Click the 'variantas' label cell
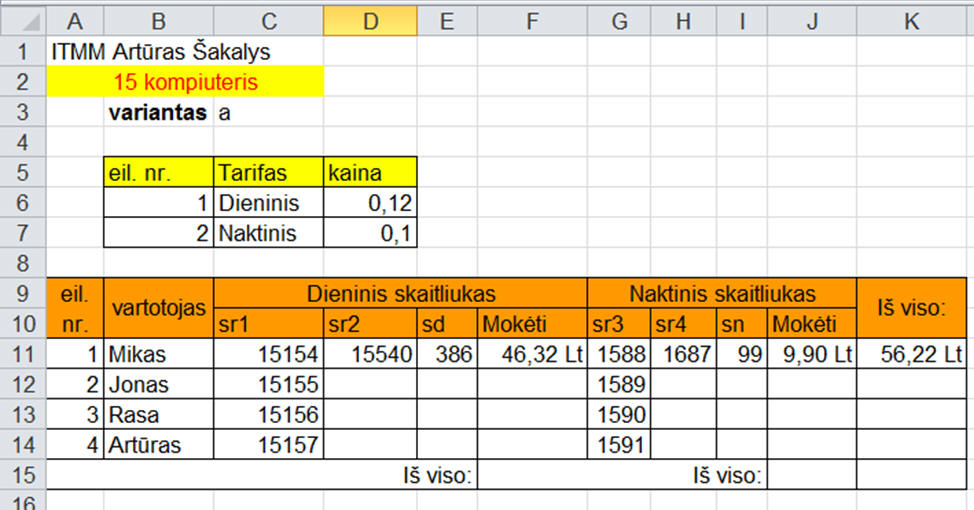The height and width of the screenshot is (510, 974). coord(158,112)
